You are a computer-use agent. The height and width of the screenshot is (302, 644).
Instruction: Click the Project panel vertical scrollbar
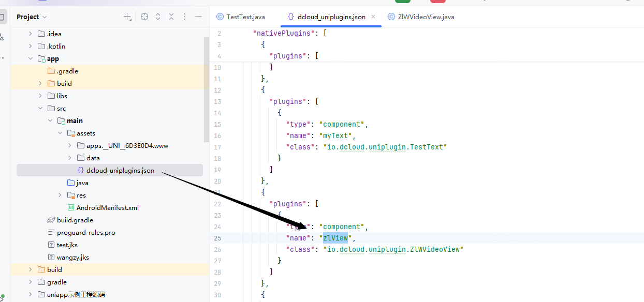click(207, 88)
